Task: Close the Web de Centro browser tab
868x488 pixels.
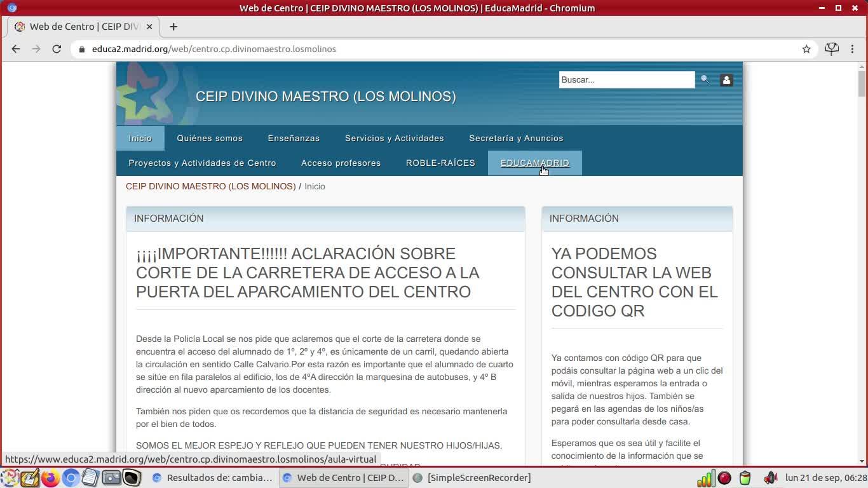Action: pyautogui.click(x=150, y=27)
